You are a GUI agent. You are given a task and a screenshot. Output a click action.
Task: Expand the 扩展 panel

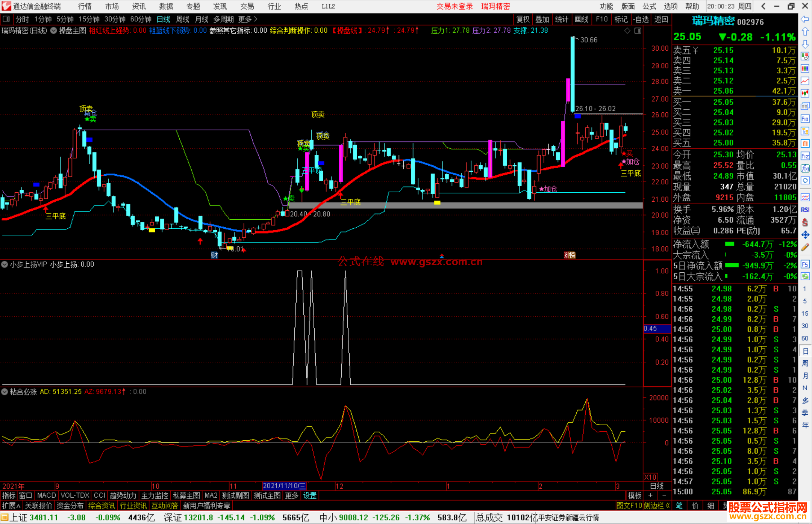[x=11, y=506]
